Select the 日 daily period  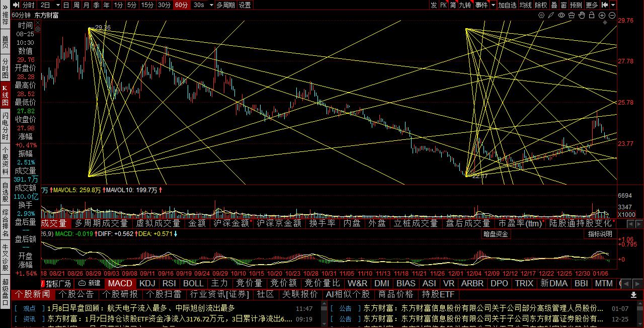point(66,5)
